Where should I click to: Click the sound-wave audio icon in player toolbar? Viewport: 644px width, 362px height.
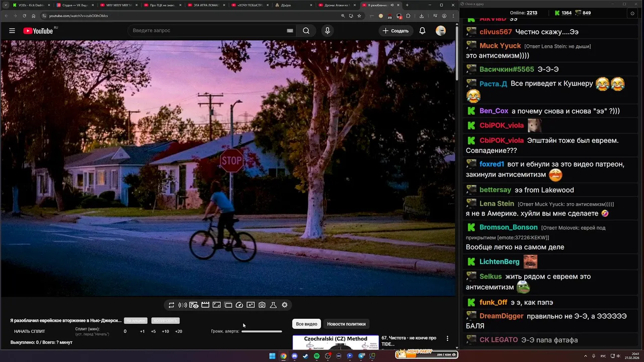pyautogui.click(x=183, y=305)
